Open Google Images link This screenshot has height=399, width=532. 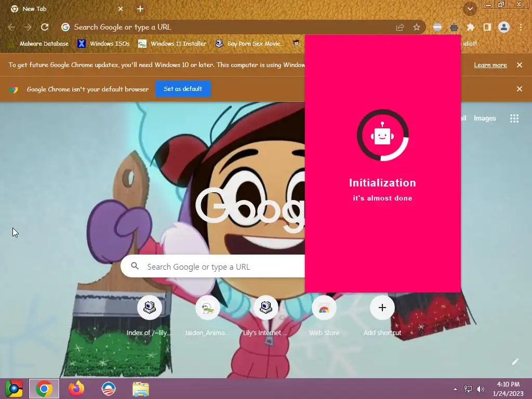[x=485, y=118]
